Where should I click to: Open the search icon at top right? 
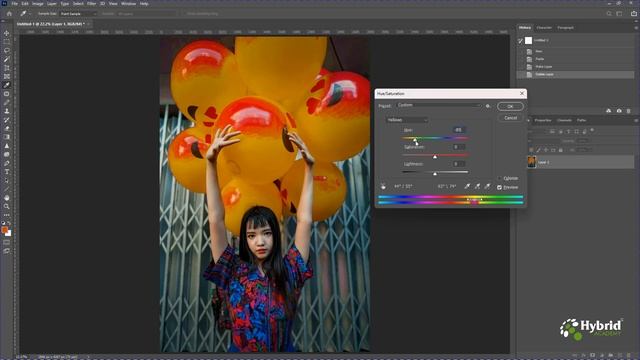coord(609,13)
